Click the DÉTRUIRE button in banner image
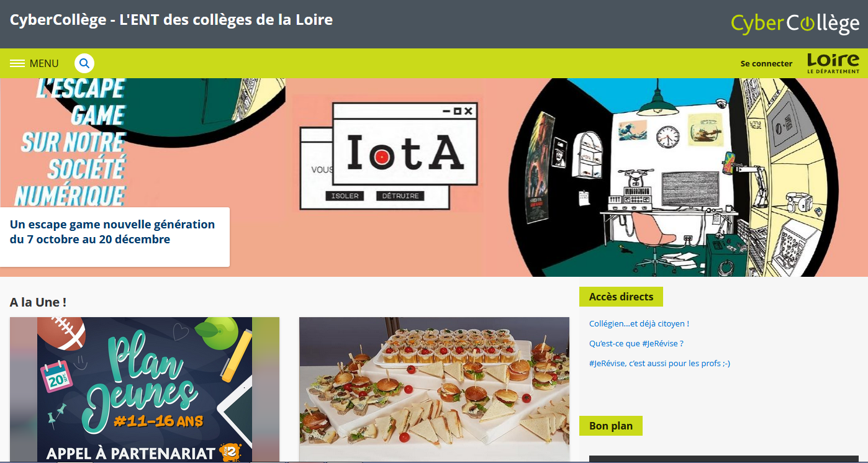 [x=400, y=196]
